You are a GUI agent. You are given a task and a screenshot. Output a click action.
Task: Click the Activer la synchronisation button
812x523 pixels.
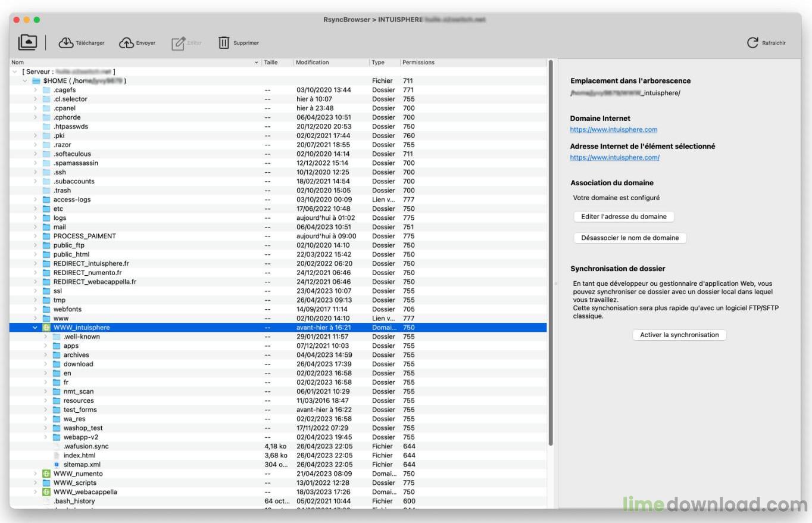click(679, 335)
